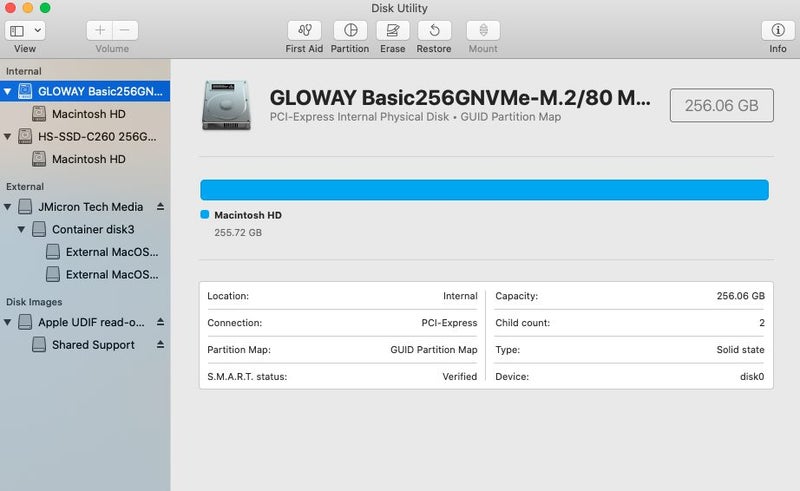
Task: Click the GUID Partition Map table value
Action: 434,350
